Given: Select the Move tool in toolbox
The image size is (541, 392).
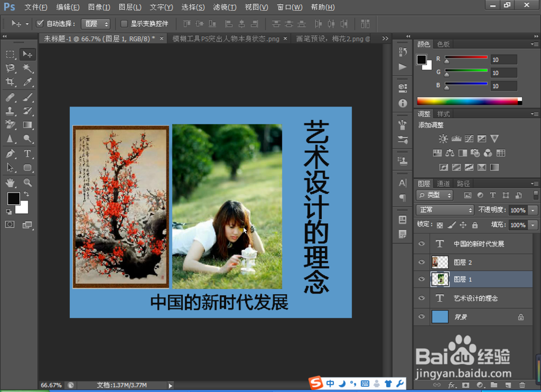Looking at the screenshot, I should (27, 54).
